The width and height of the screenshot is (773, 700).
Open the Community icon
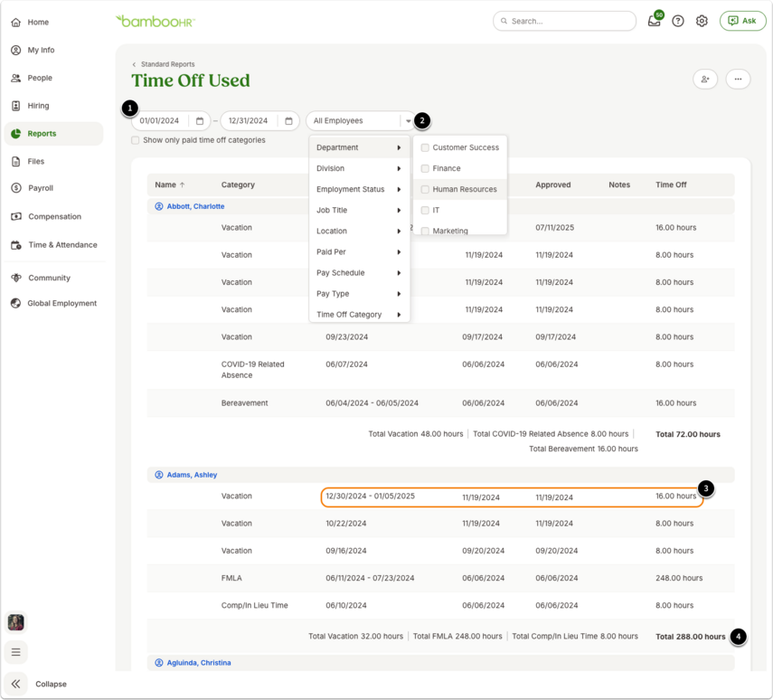pyautogui.click(x=15, y=278)
